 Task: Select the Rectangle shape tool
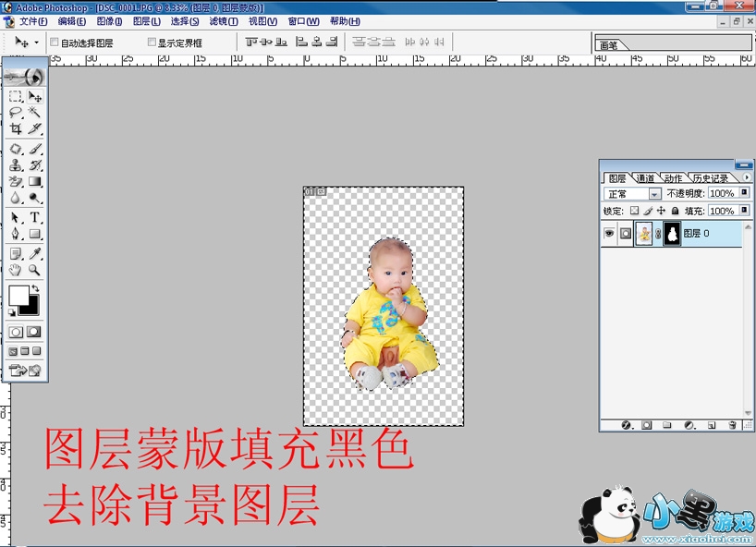tap(35, 234)
